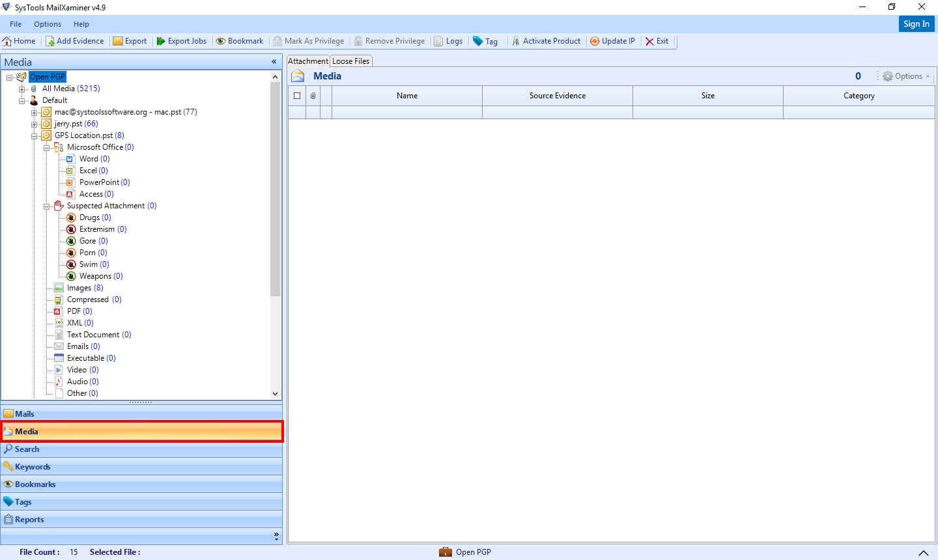Open the File menu

pyautogui.click(x=16, y=24)
